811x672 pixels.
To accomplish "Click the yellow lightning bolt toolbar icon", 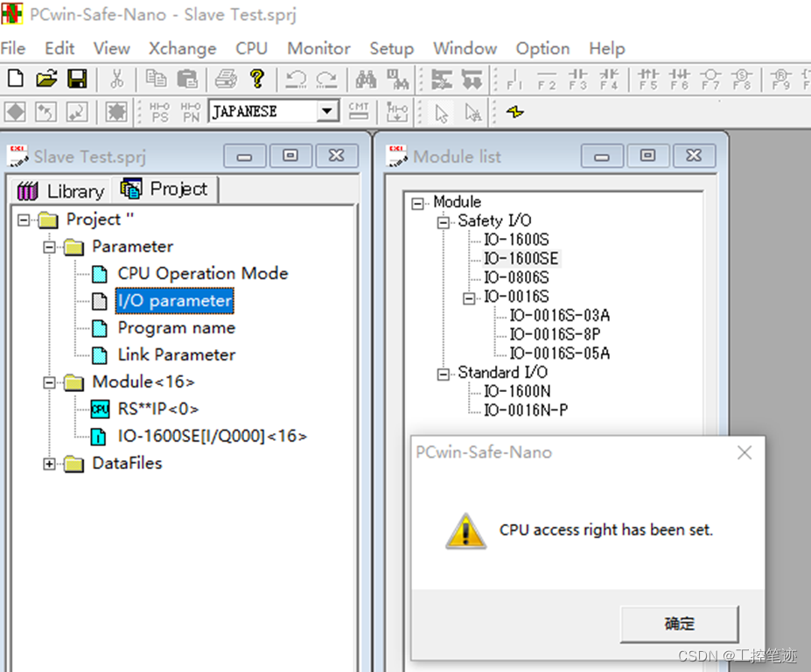I will (515, 112).
